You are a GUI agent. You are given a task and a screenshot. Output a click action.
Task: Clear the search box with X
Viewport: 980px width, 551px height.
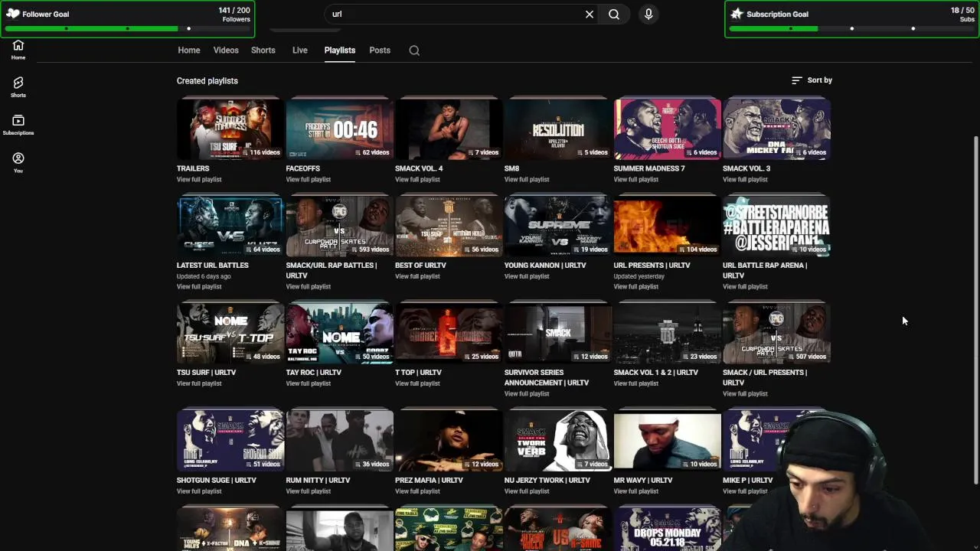click(590, 14)
